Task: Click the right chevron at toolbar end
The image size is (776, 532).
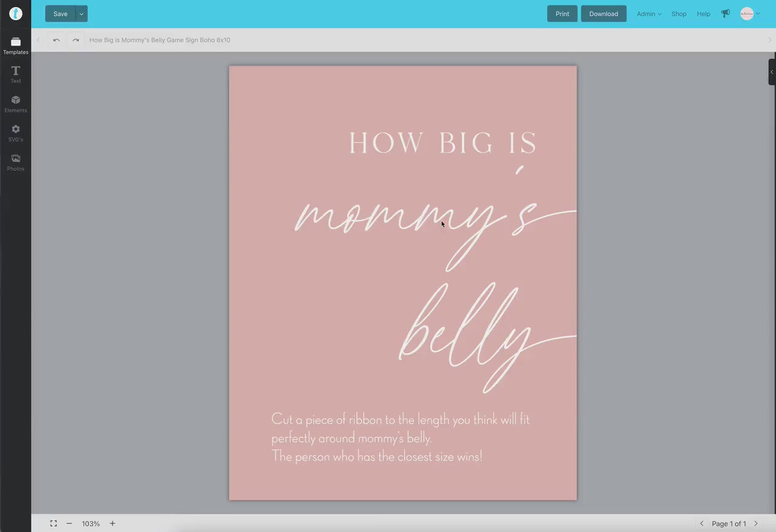Action: click(x=770, y=40)
